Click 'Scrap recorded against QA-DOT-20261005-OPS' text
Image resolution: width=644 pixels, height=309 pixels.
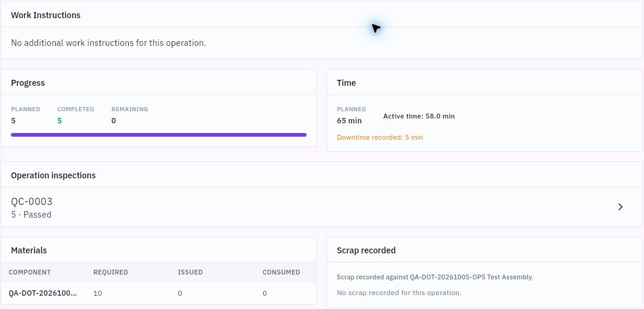click(435, 278)
